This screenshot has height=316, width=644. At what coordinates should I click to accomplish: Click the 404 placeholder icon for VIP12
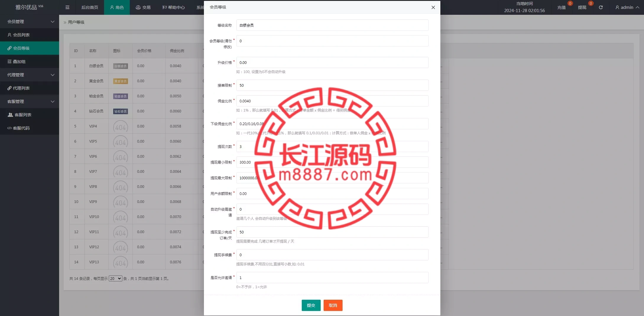tap(121, 247)
